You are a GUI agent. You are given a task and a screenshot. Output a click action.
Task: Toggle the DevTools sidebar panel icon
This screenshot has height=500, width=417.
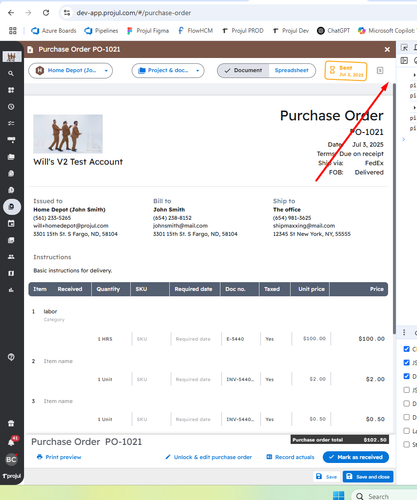coord(404,60)
